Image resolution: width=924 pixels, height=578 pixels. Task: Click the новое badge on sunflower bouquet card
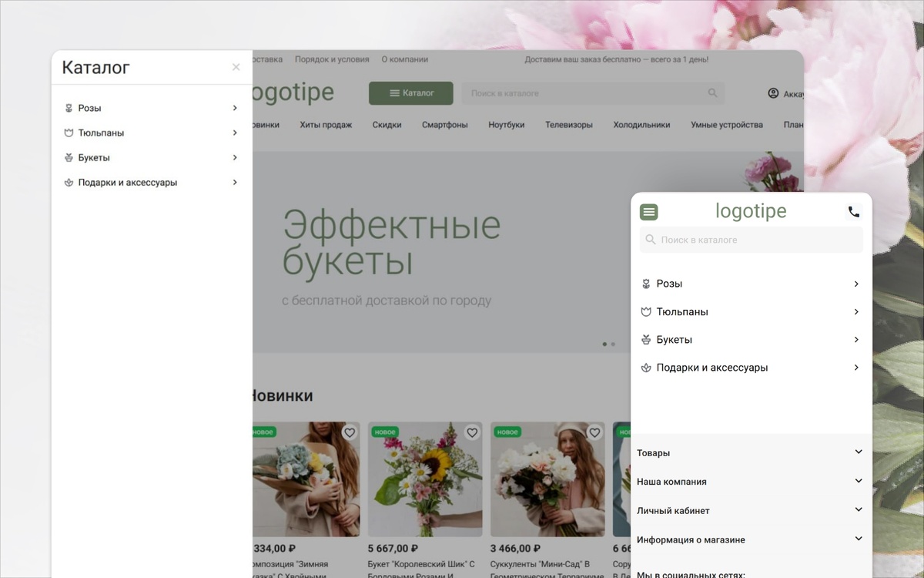click(x=384, y=432)
